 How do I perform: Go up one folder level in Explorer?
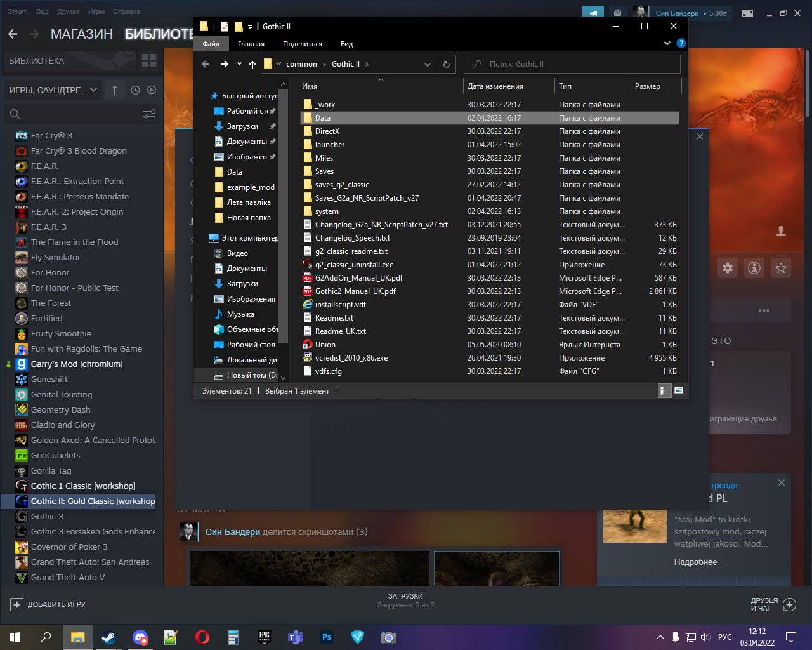pos(252,64)
